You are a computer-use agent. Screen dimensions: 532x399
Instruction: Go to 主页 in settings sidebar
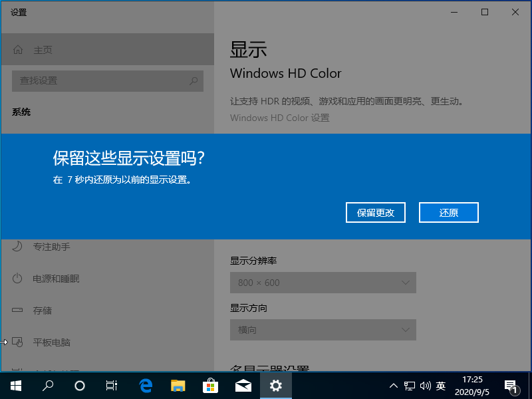click(x=43, y=50)
